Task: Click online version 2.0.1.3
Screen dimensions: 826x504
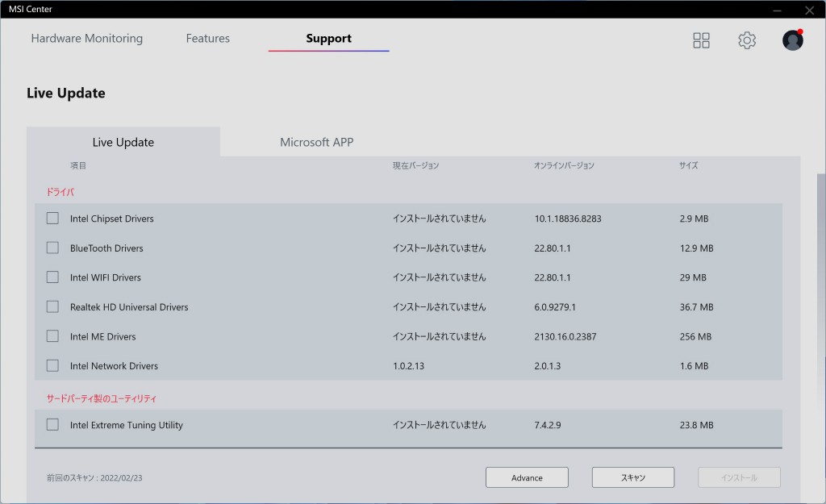Action: pos(548,366)
